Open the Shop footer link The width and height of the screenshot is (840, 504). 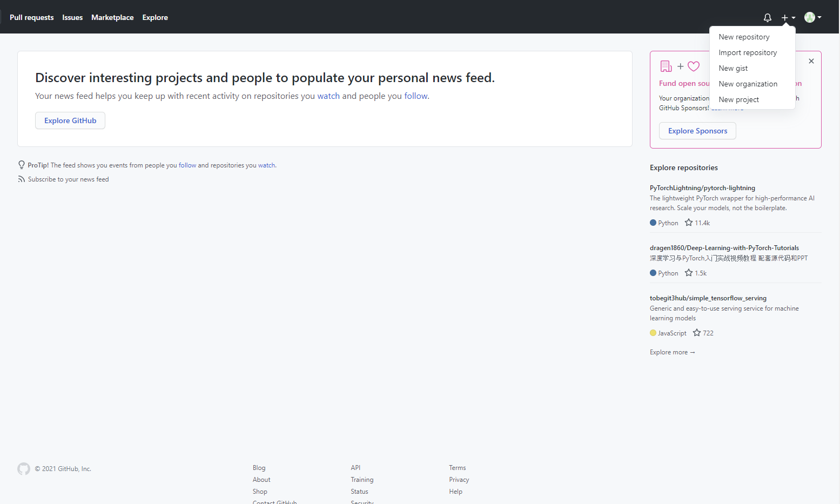[x=260, y=492]
